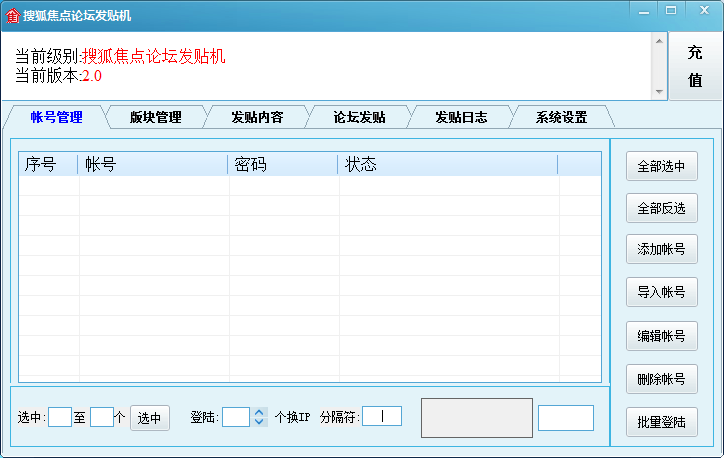Click the 帐号 column header

(x=153, y=164)
